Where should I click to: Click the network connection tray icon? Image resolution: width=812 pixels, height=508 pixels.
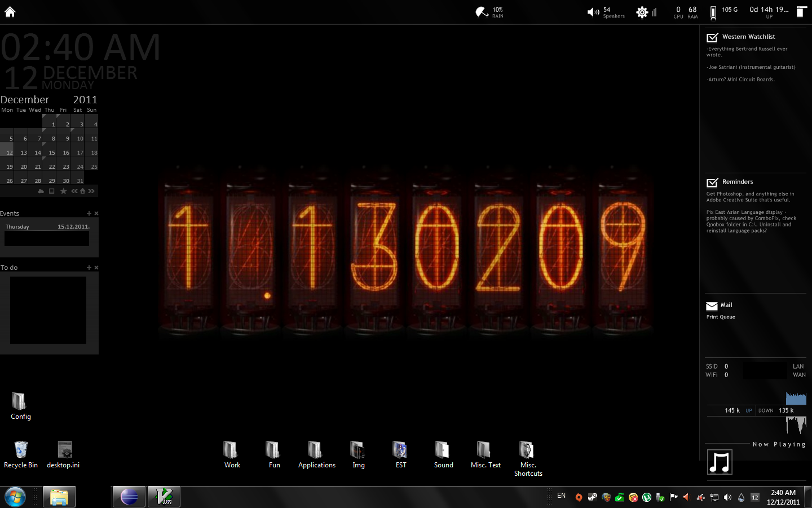pyautogui.click(x=714, y=497)
